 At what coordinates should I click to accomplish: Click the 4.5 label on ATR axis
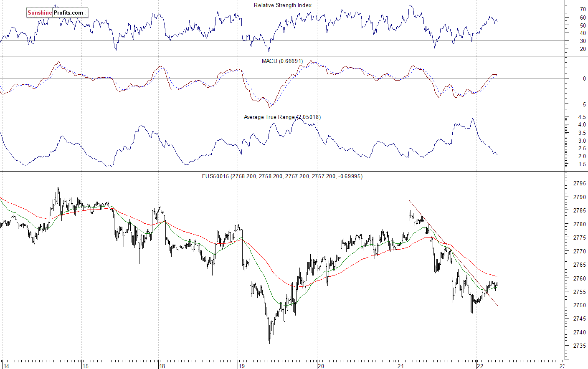click(x=582, y=117)
